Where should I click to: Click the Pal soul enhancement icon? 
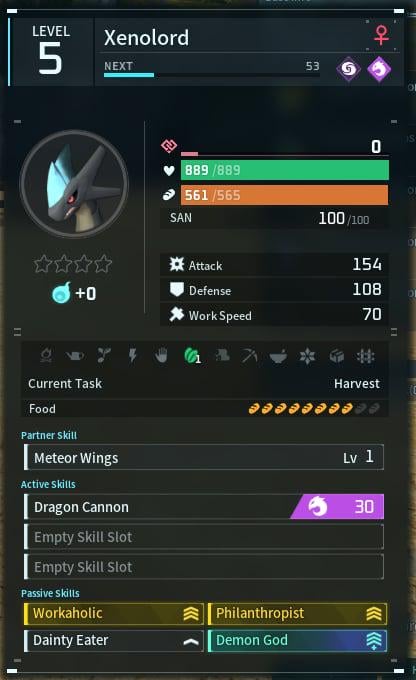click(61, 293)
